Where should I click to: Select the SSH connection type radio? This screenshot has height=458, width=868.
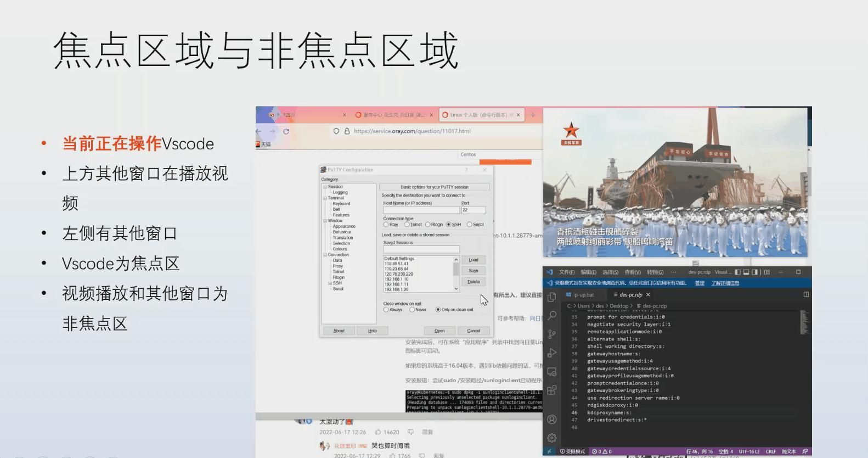[449, 225]
